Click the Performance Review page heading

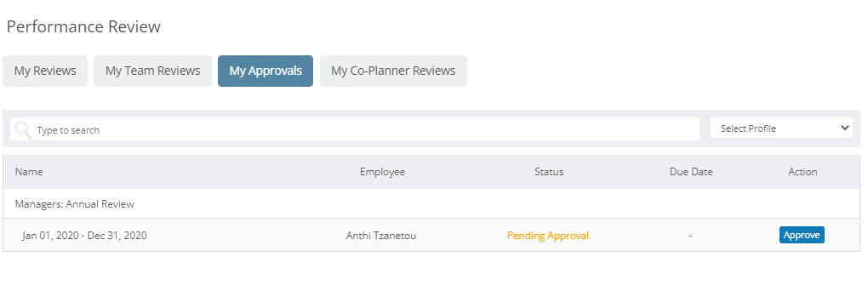[x=83, y=26]
